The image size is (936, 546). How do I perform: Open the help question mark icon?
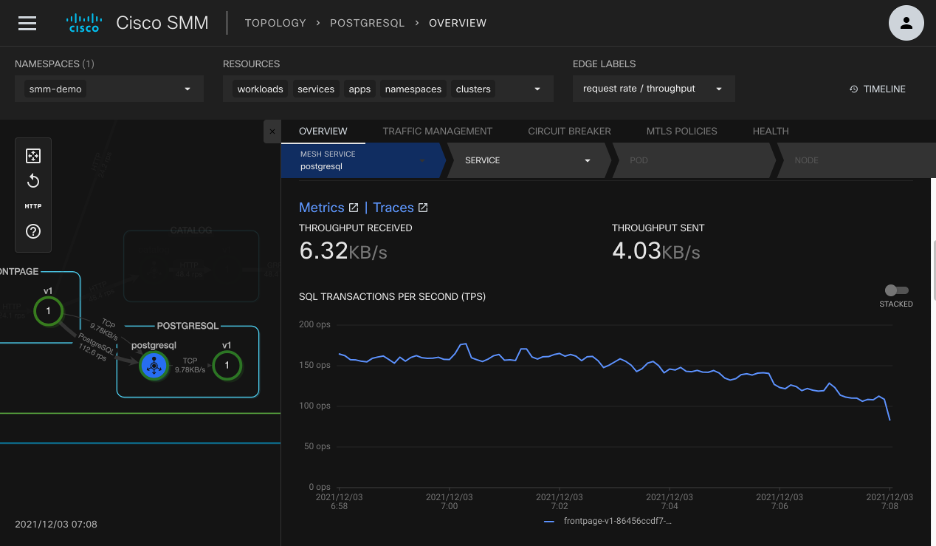tap(33, 232)
